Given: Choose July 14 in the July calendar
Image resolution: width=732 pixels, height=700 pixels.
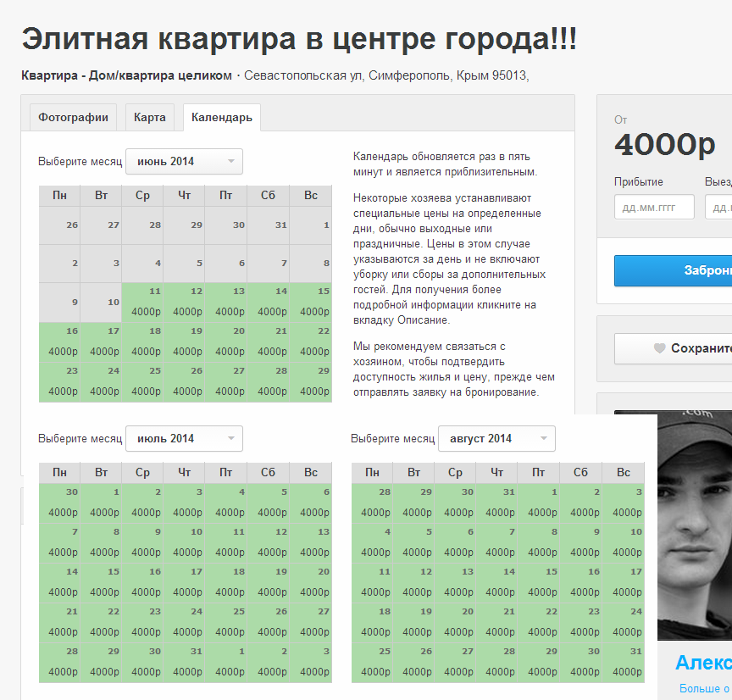Looking at the screenshot, I should click(59, 582).
